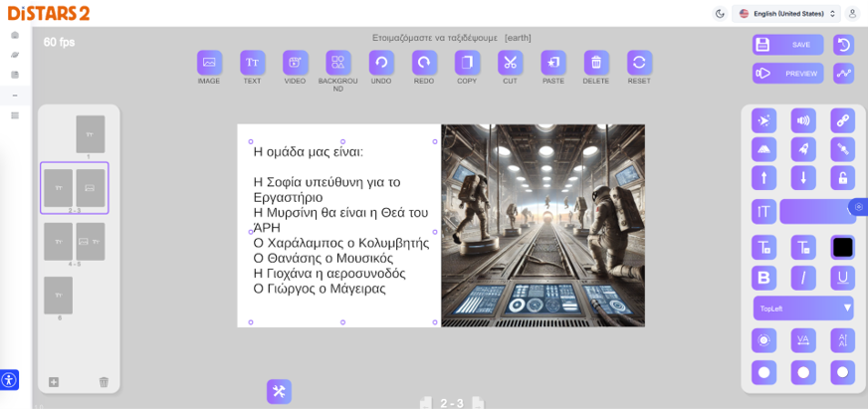
Task: Open the tools wrench icon below canvas
Action: point(279,391)
